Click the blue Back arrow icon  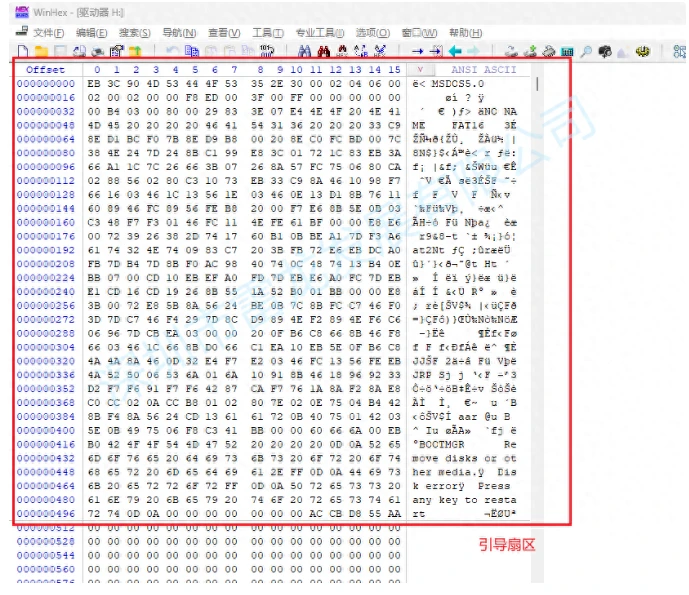tap(455, 50)
